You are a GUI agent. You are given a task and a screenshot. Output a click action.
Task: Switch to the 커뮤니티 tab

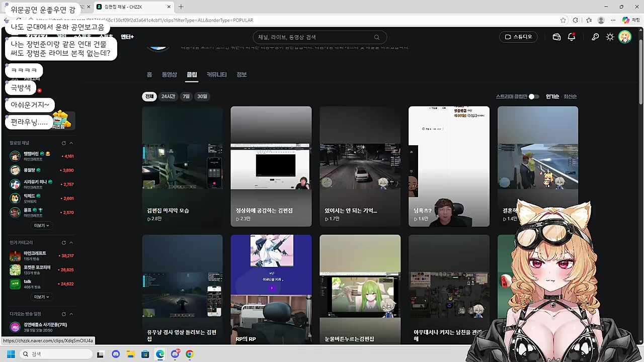tap(216, 74)
